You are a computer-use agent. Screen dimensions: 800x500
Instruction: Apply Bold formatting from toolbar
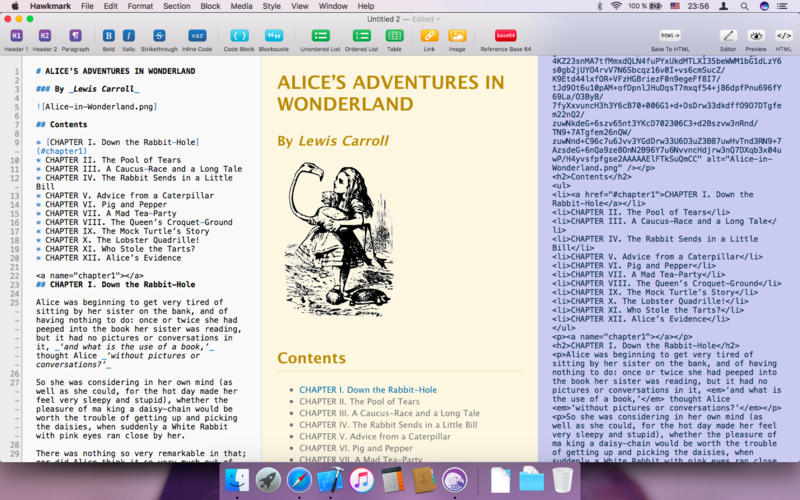coord(108,36)
